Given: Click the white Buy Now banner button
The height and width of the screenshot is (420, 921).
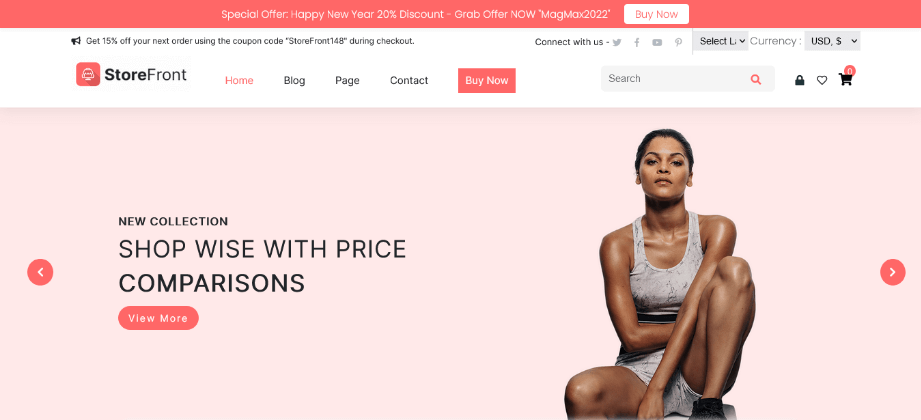Looking at the screenshot, I should [x=656, y=14].
